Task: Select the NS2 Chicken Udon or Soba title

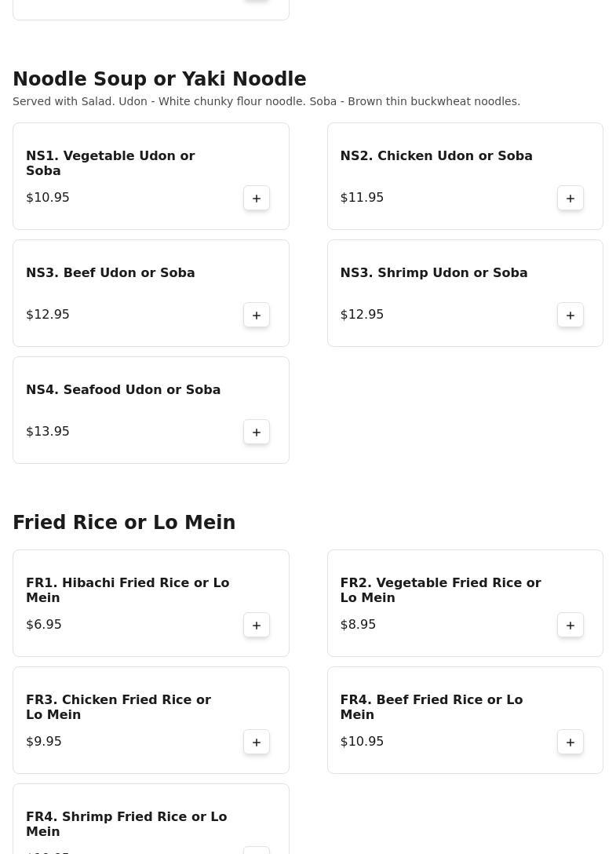Action: coord(436,156)
